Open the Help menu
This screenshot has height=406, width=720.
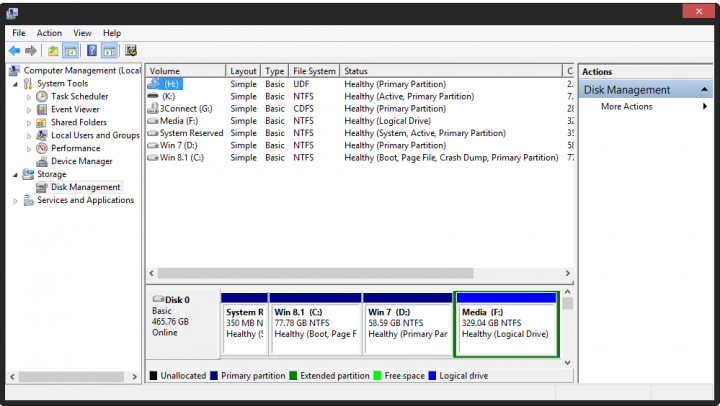[112, 33]
